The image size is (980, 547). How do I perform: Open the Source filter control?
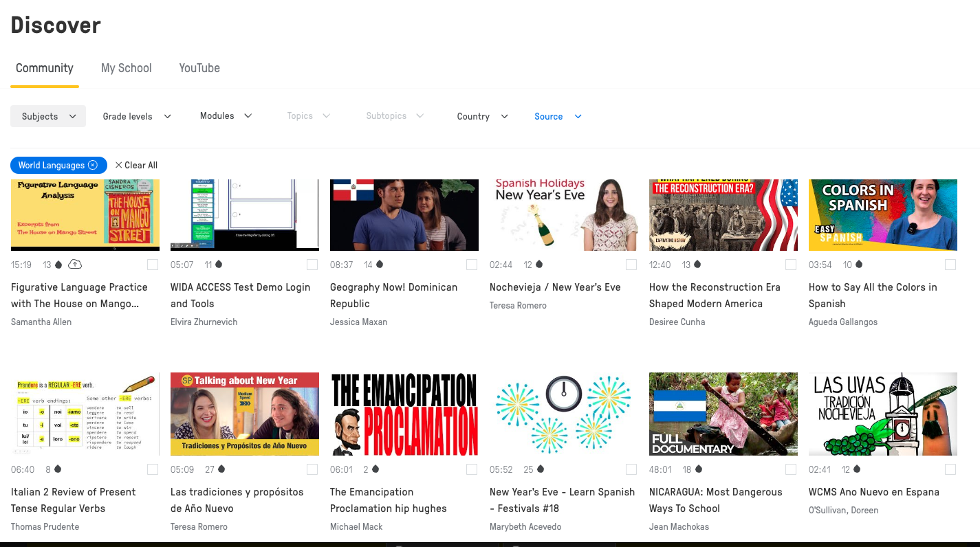[x=557, y=116]
